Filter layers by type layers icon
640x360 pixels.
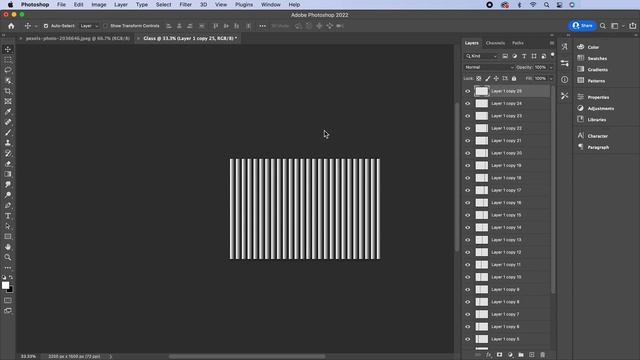point(524,56)
